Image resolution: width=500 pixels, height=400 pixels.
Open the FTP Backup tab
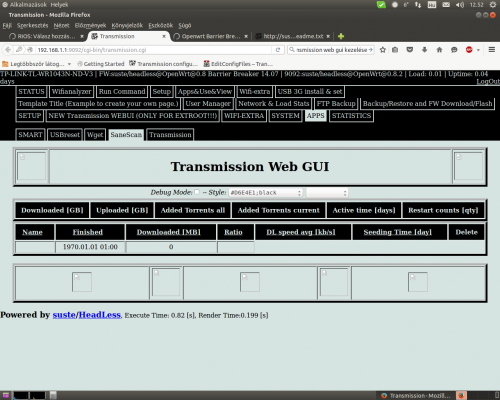pyautogui.click(x=336, y=104)
